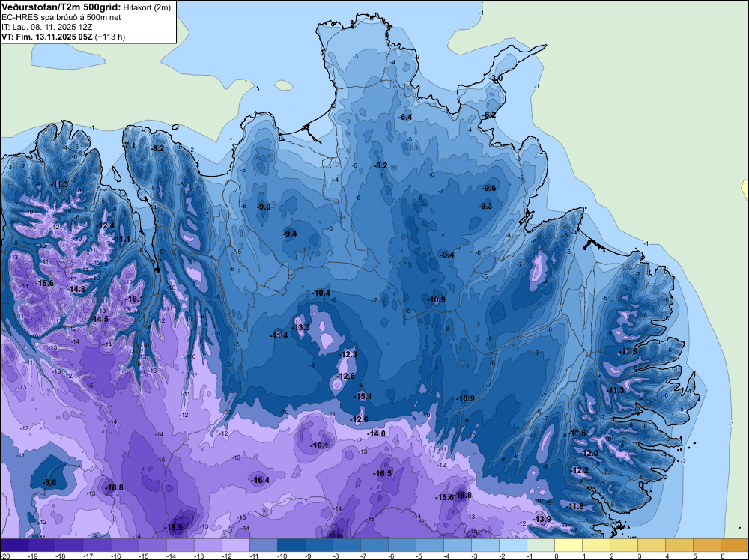Click the -13.9 temperature label
749x560 pixels.
(542, 519)
